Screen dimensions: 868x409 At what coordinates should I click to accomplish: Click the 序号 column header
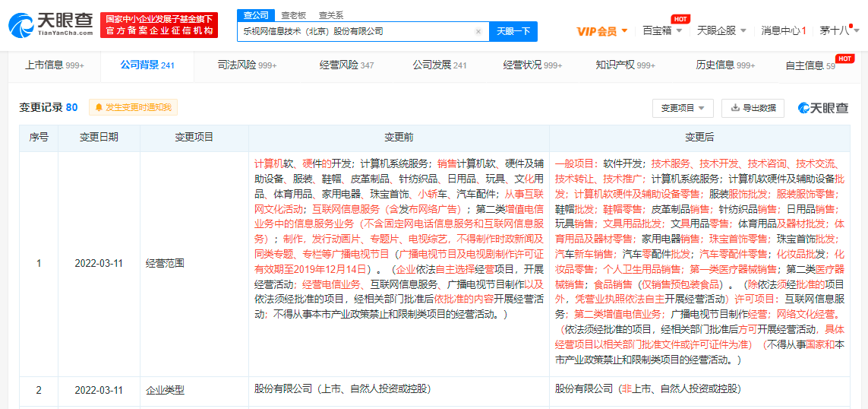pyautogui.click(x=39, y=138)
